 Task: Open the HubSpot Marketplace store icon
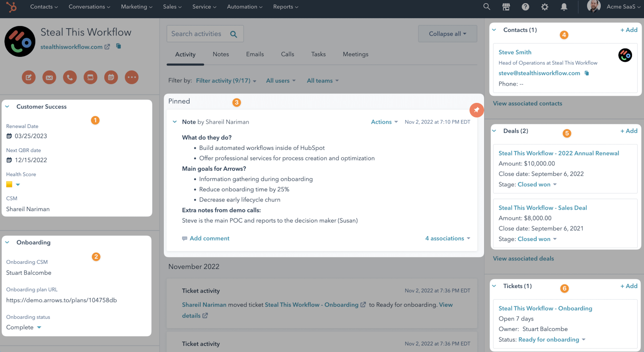pyautogui.click(x=506, y=7)
